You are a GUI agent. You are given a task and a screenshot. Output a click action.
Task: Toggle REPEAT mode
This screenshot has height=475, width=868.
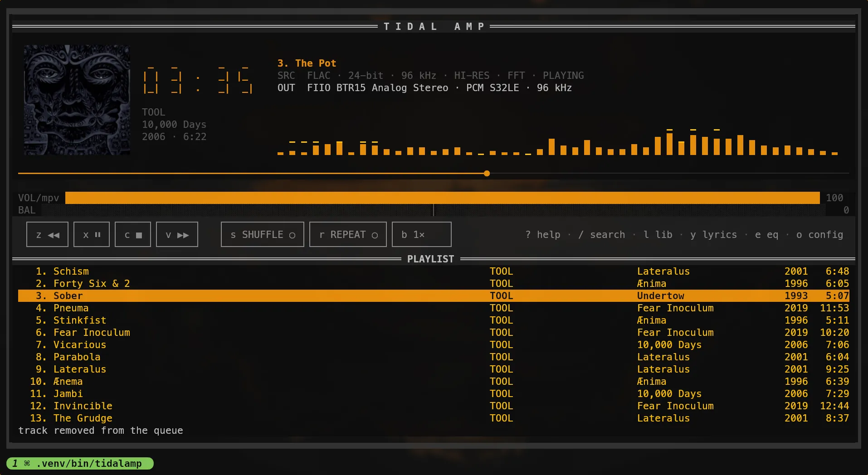click(348, 234)
